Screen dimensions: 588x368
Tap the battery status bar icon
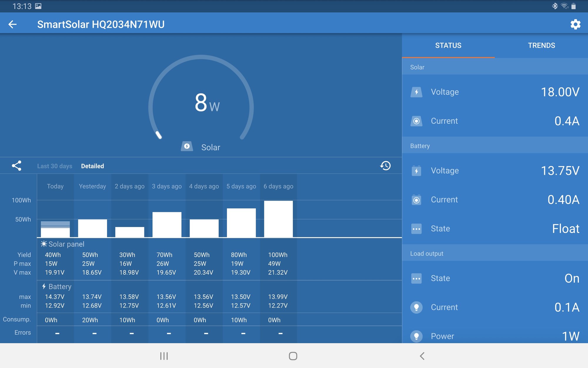click(573, 6)
